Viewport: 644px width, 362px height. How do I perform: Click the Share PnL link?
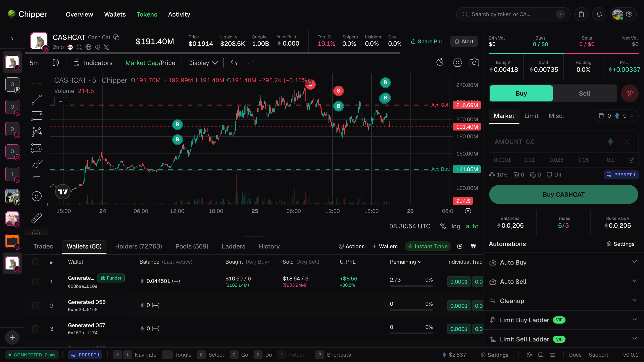coord(427,42)
